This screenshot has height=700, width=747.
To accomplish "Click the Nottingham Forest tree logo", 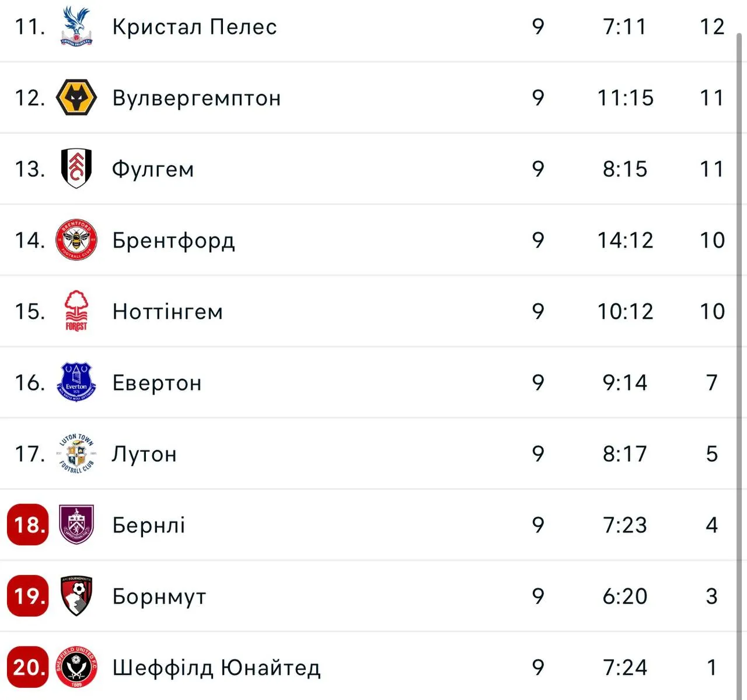I will click(x=76, y=311).
